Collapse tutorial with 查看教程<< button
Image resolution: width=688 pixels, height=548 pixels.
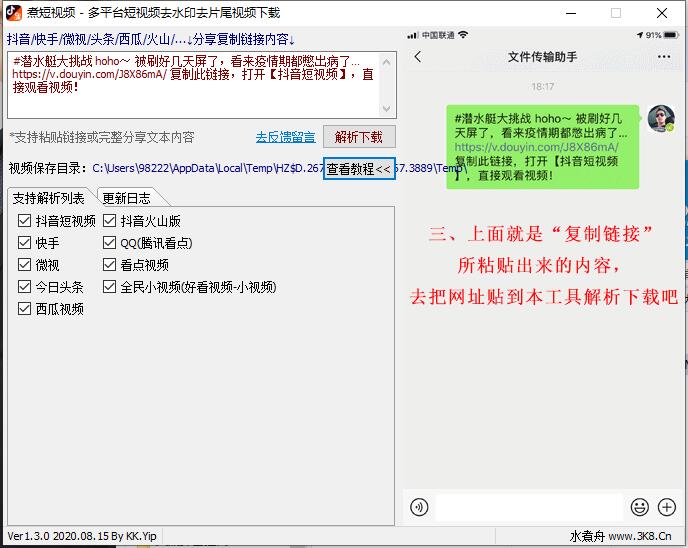click(x=359, y=168)
